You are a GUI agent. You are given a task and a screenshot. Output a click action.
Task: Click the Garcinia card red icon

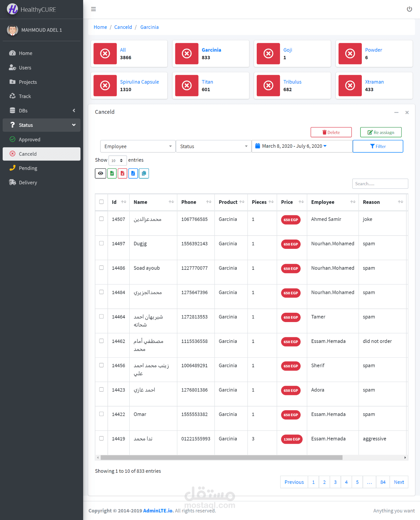187,54
